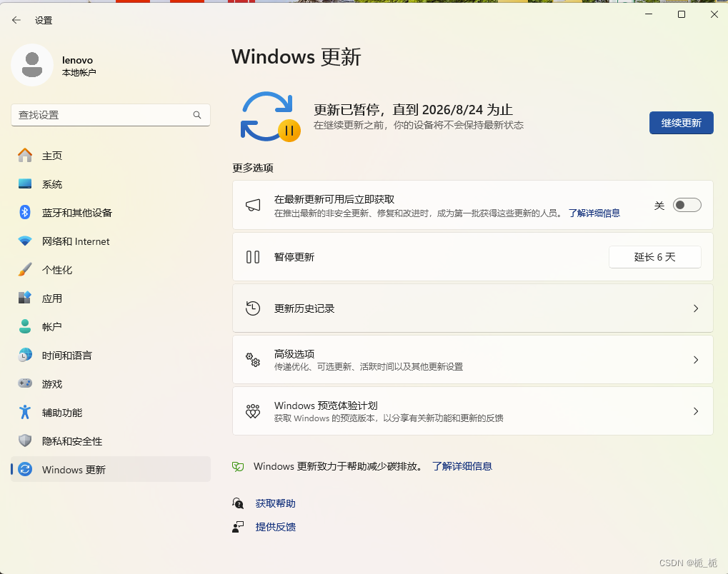Click the home icon beside 主页
728x574 pixels.
click(x=25, y=156)
